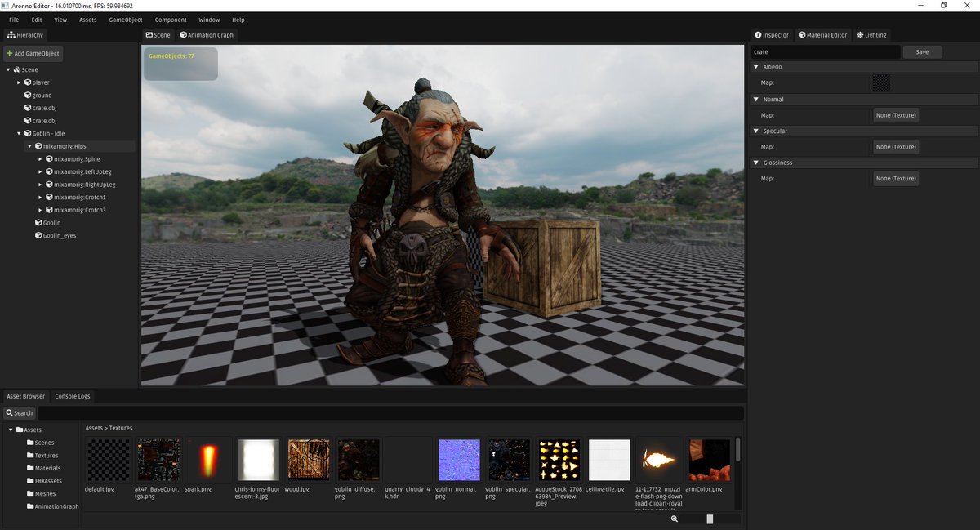Click the spark.png texture thumbnail
980x530 pixels.
pyautogui.click(x=209, y=460)
